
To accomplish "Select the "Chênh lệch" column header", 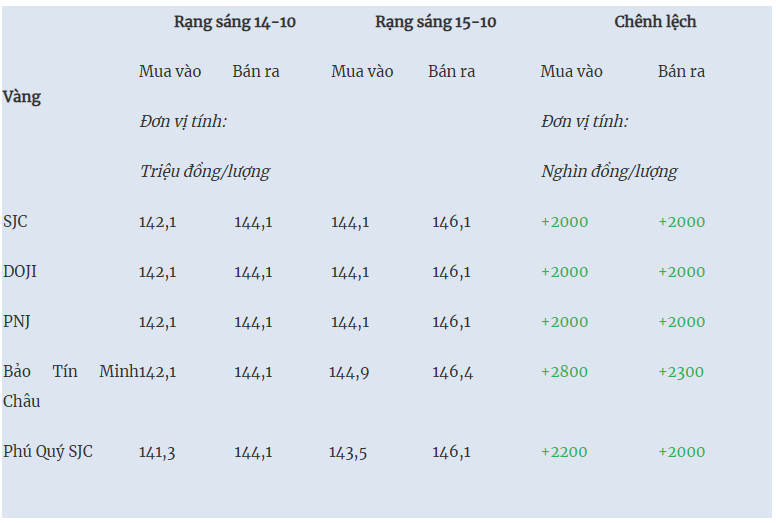I will point(655,22).
